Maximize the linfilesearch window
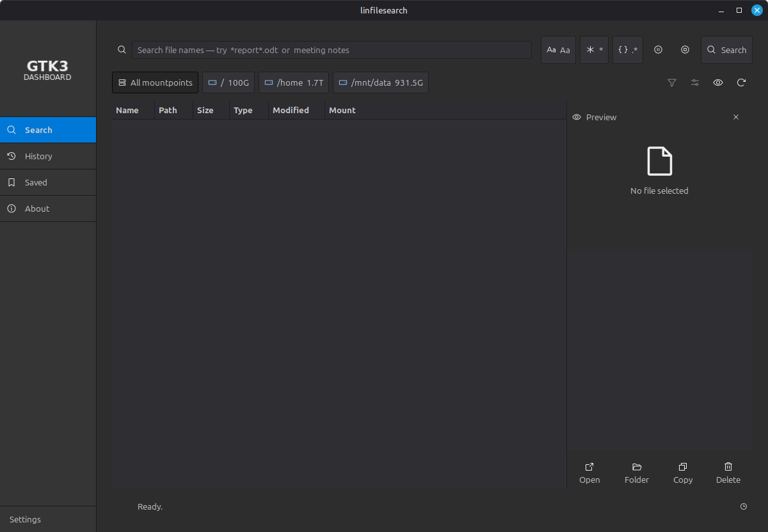This screenshot has width=768, height=532. coord(739,10)
